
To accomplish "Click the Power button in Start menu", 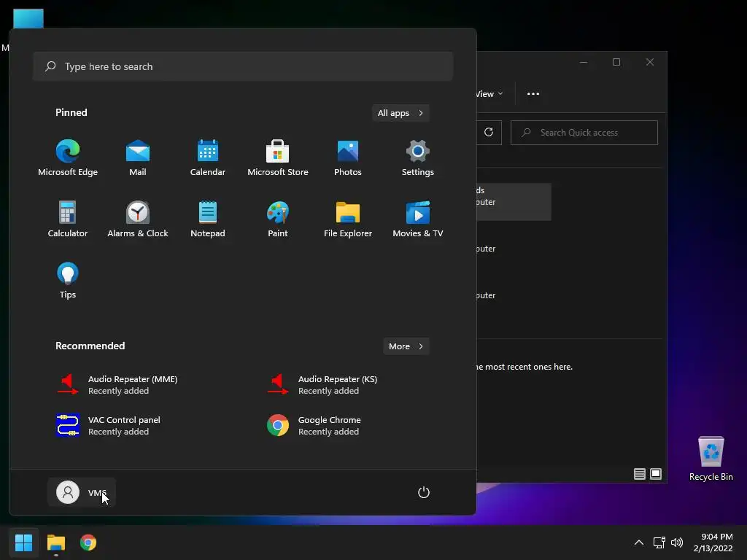I will click(x=424, y=492).
